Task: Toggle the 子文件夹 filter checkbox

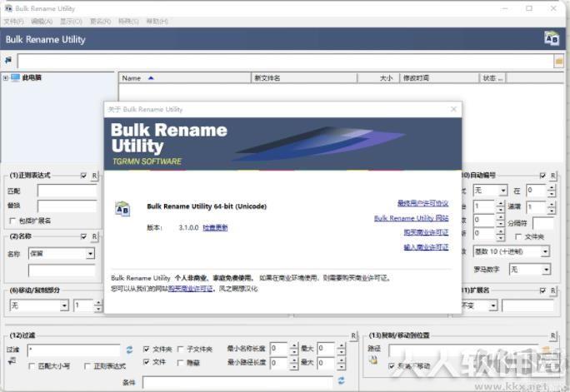Action: tap(180, 350)
